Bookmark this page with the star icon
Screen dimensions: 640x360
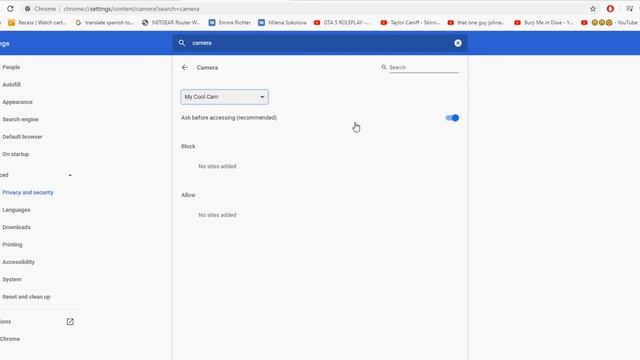(593, 9)
